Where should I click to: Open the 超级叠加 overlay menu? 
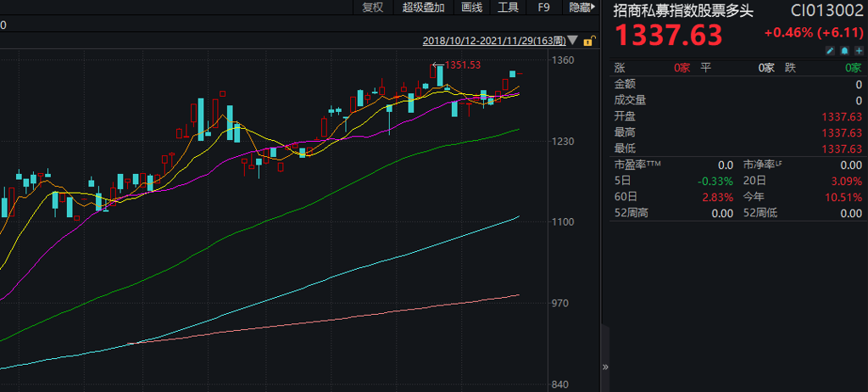pos(424,8)
